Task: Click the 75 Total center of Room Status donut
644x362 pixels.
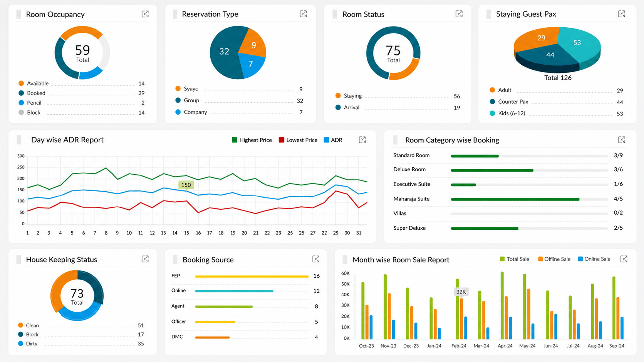Action: (393, 53)
